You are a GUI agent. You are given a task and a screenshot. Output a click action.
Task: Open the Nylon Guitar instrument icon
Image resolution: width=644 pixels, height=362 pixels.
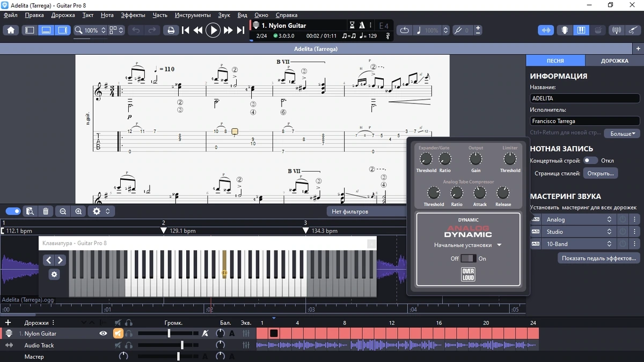coord(9,333)
